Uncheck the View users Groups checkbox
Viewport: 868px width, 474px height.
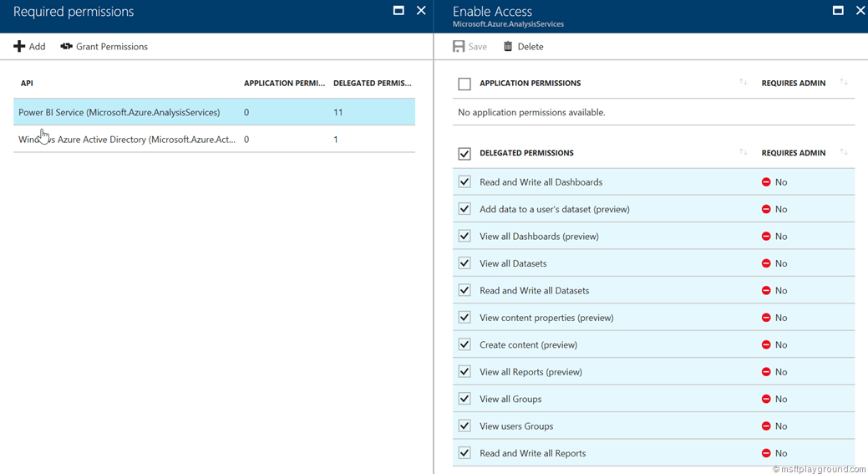464,426
